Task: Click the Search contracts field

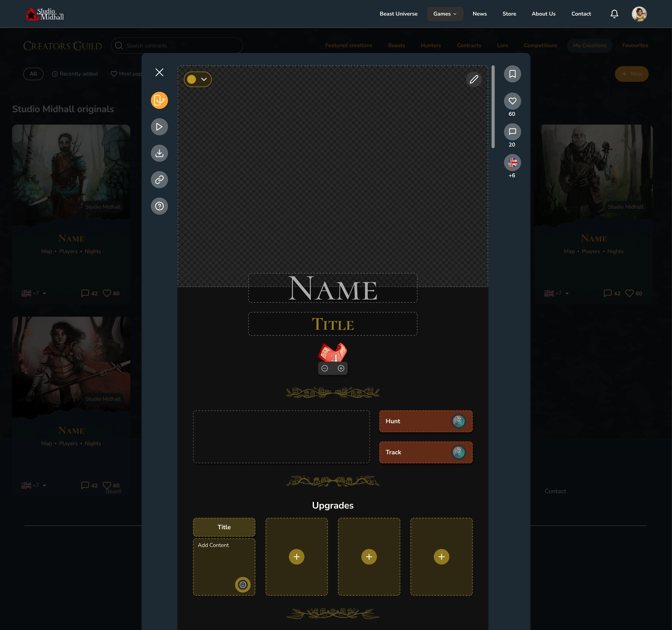Action: tap(177, 45)
